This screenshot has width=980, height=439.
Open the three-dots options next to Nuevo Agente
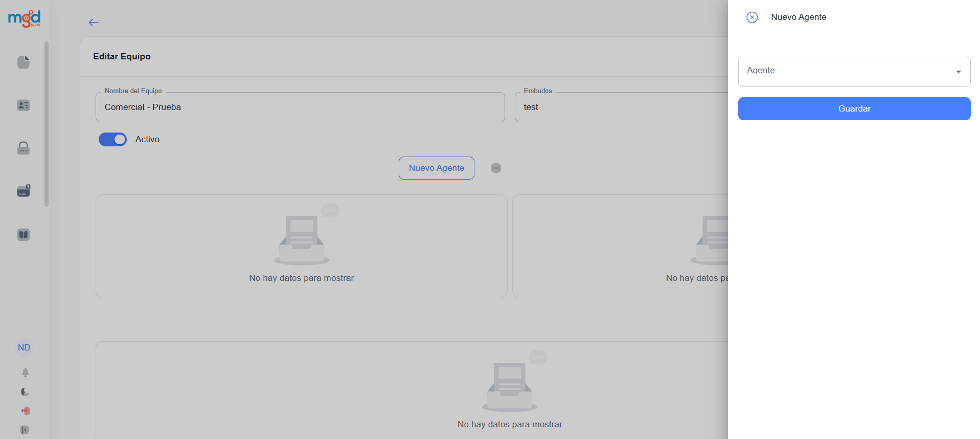496,168
